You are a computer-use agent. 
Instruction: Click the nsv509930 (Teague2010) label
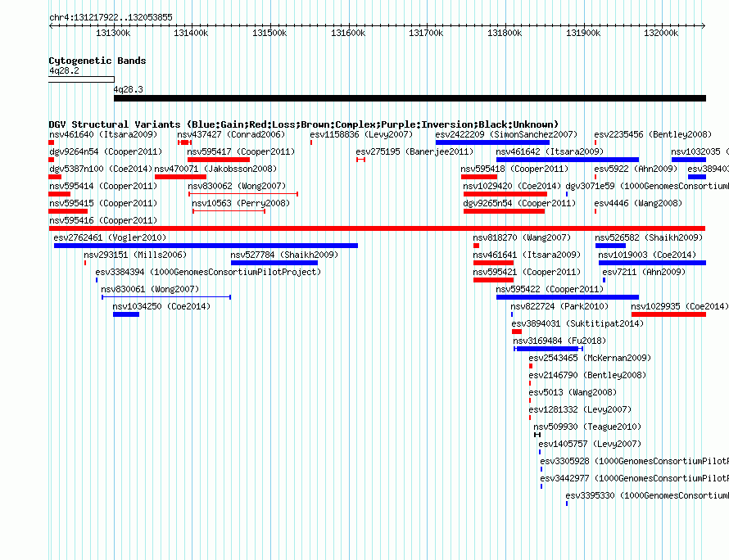click(x=587, y=427)
